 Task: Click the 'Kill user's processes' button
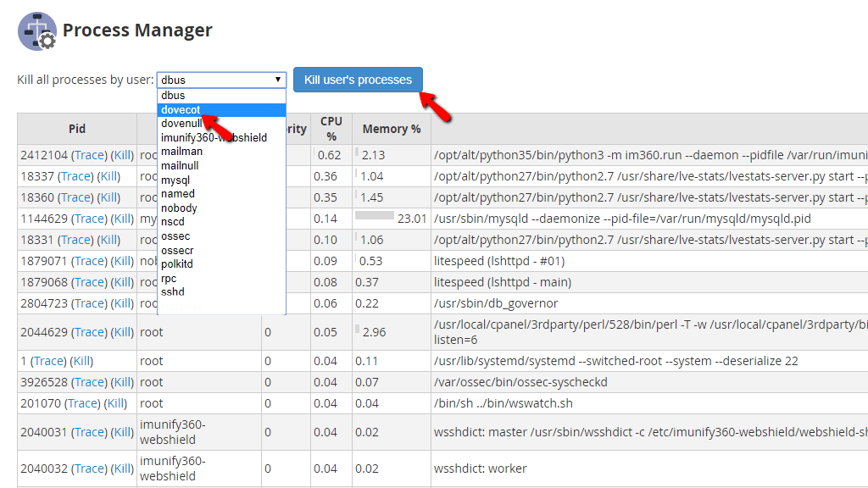click(x=358, y=79)
